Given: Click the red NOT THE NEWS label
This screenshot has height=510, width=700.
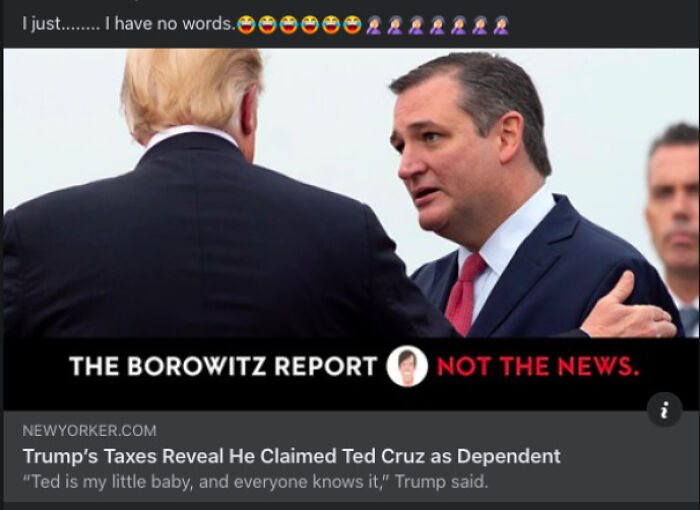Looking at the screenshot, I should tap(538, 366).
